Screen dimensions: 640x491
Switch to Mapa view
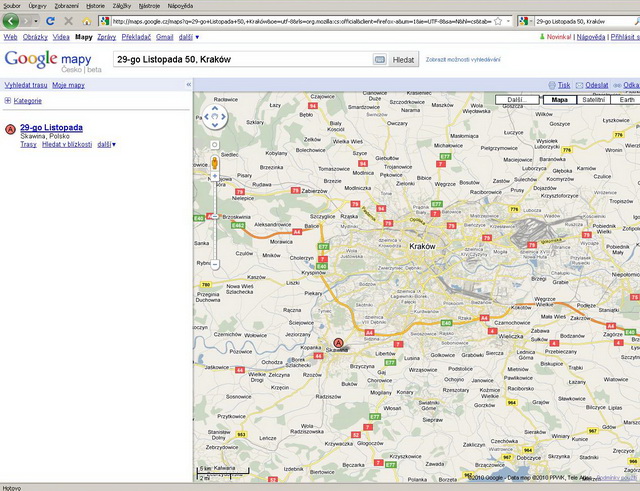tap(559, 100)
